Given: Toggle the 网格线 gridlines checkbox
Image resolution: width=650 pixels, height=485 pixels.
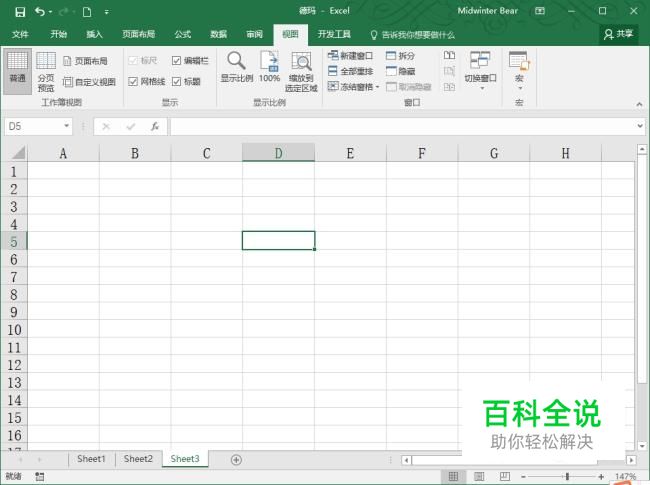Looking at the screenshot, I should click(133, 82).
